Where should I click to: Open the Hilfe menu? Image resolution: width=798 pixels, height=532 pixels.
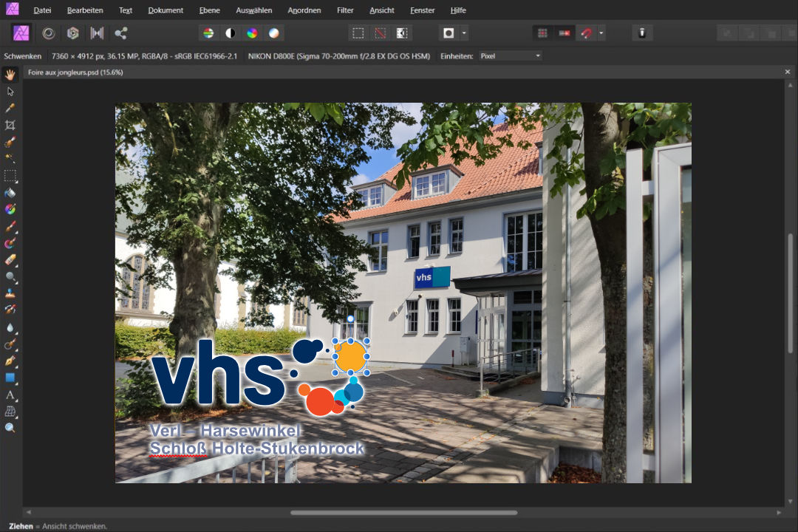[458, 10]
